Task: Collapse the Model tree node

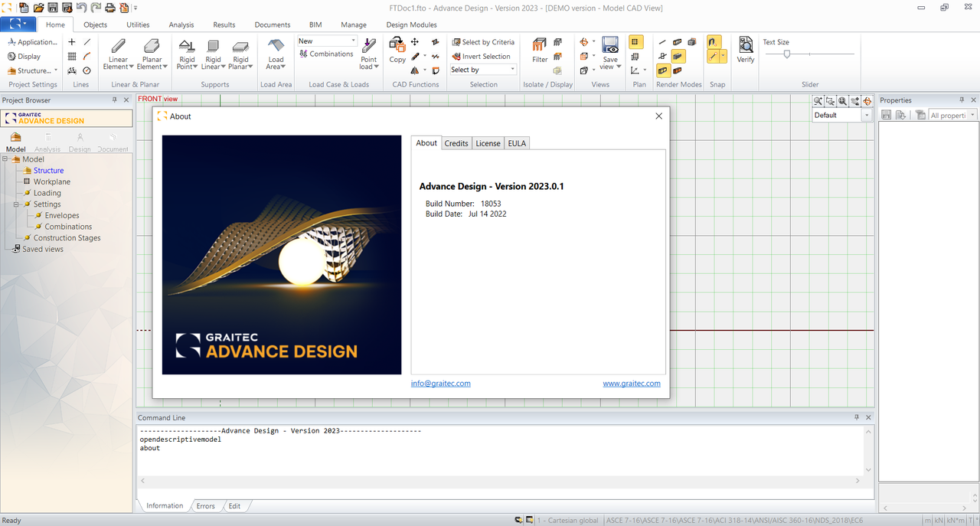Action: click(6, 159)
